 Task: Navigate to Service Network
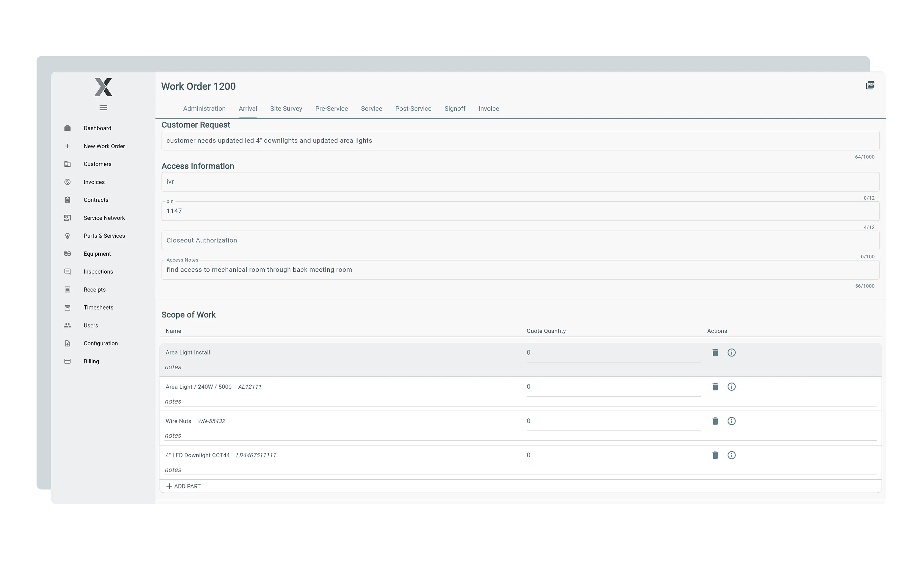104,218
